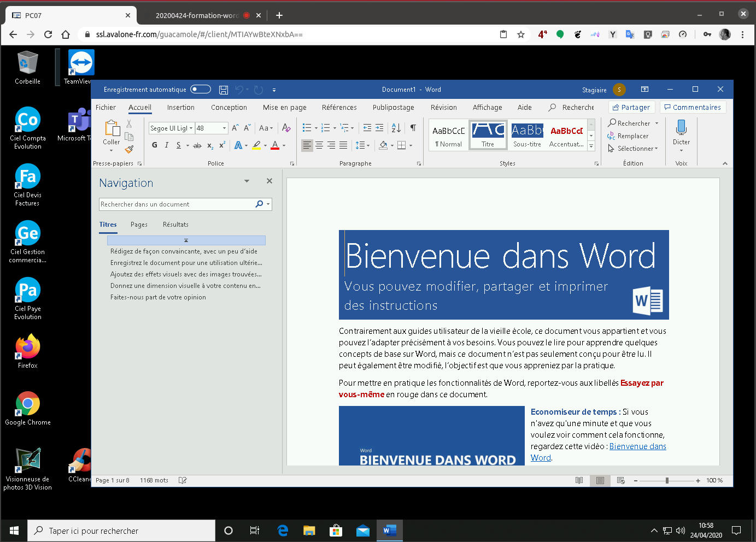
Task: Click the Stagiaire account avatar
Action: 619,90
